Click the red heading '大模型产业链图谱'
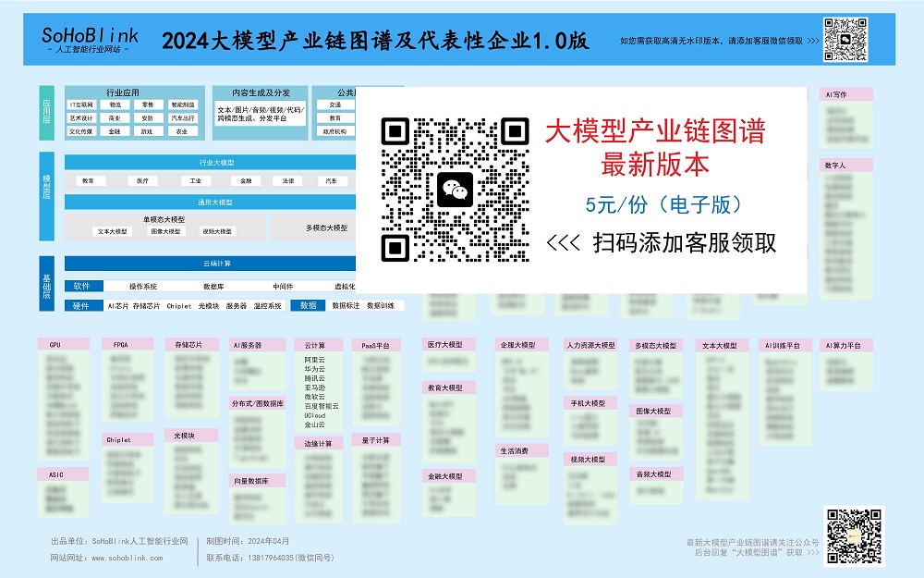 655,131
